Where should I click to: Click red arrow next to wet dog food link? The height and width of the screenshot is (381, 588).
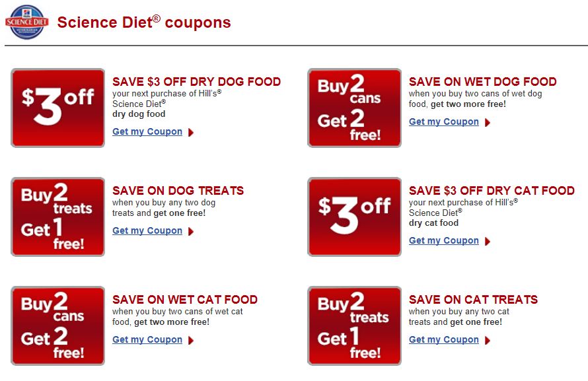(488, 123)
